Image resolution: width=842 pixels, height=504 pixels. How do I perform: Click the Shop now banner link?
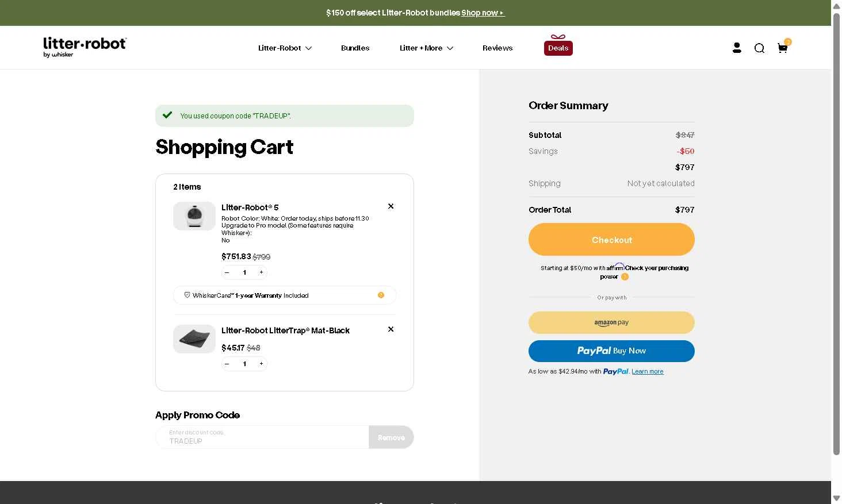click(x=483, y=13)
